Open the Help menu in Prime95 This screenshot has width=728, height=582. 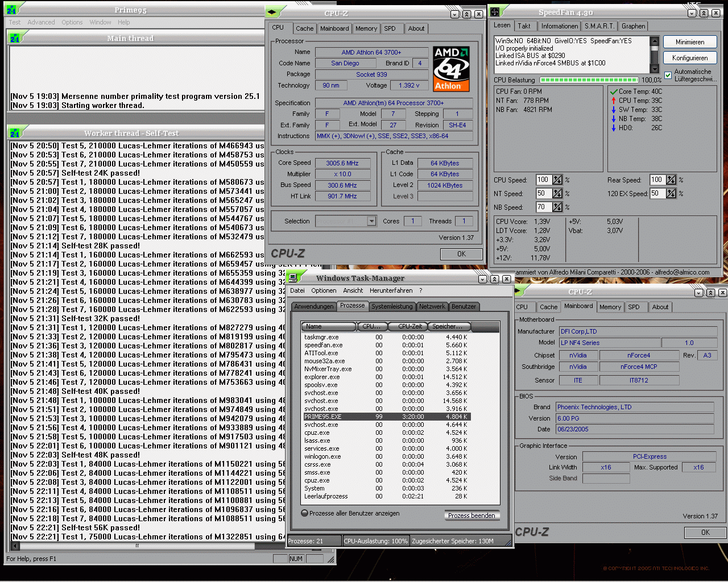click(124, 22)
